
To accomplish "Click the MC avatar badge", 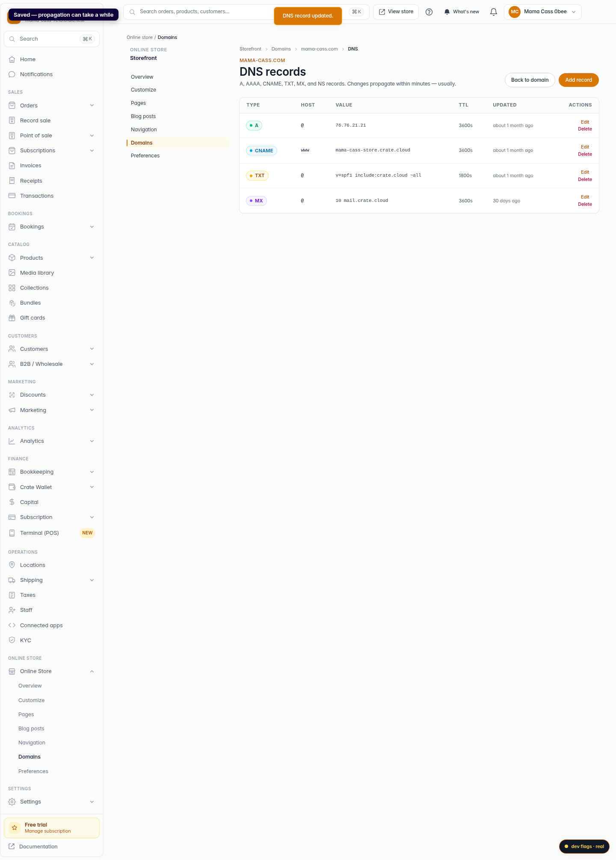I will pos(515,12).
